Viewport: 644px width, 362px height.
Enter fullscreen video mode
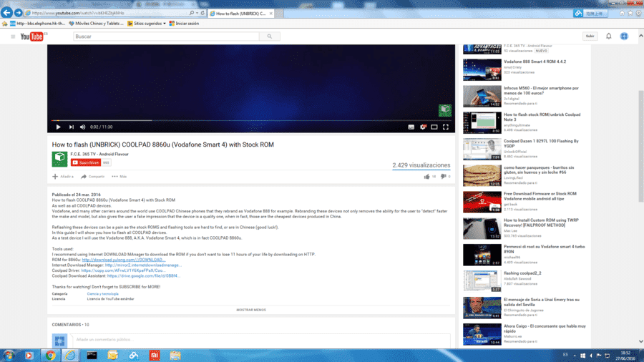446,127
